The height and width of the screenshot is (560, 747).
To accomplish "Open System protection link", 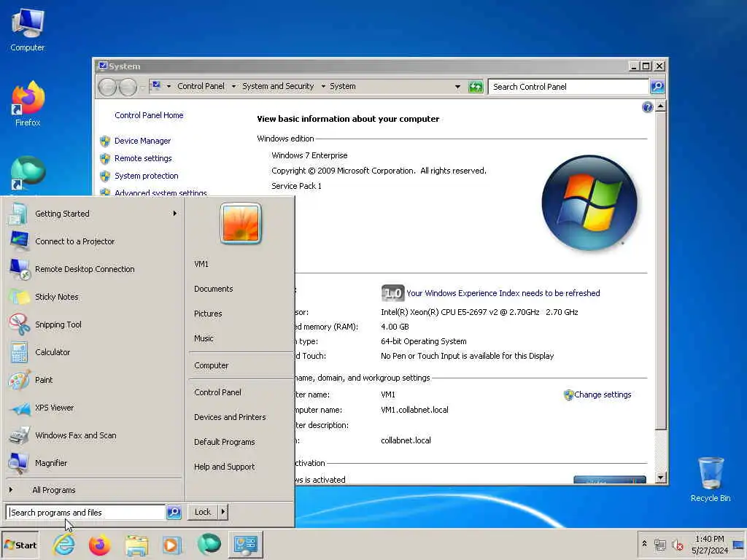I will tap(146, 176).
